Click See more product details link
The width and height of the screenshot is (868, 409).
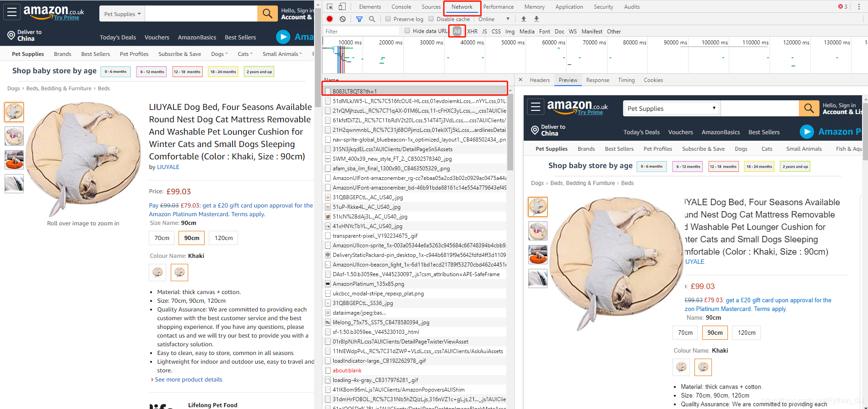click(x=188, y=379)
